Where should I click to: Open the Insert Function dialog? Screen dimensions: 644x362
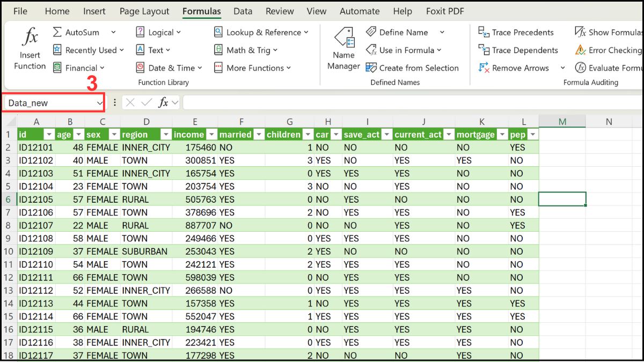click(30, 48)
